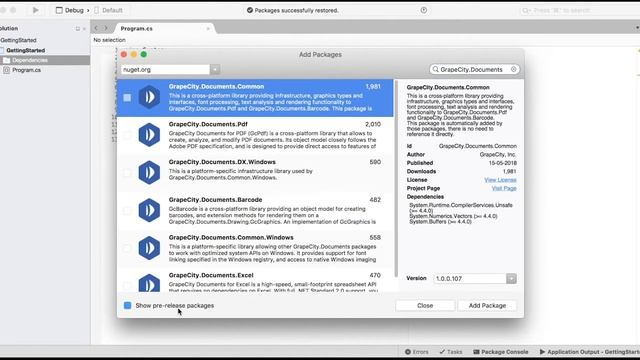Select the GrapeCity.Documents.Common.Windows package title

click(231, 238)
